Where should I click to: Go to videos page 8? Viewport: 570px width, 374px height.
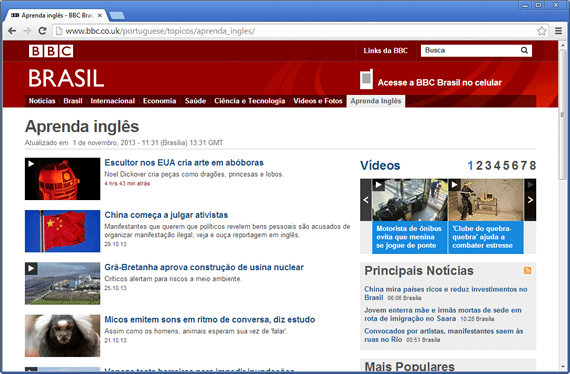pos(533,166)
